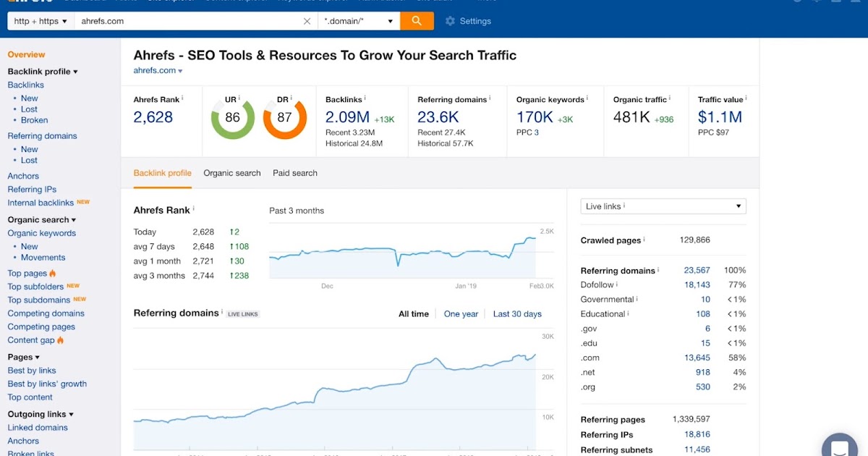Open the ahrefs.com link below the title
This screenshot has width=868, height=456.
(x=153, y=70)
